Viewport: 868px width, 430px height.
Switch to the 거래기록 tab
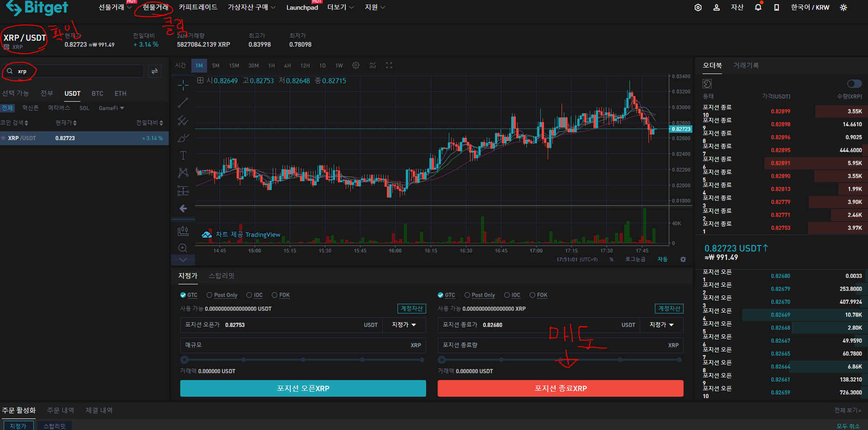[x=746, y=66]
